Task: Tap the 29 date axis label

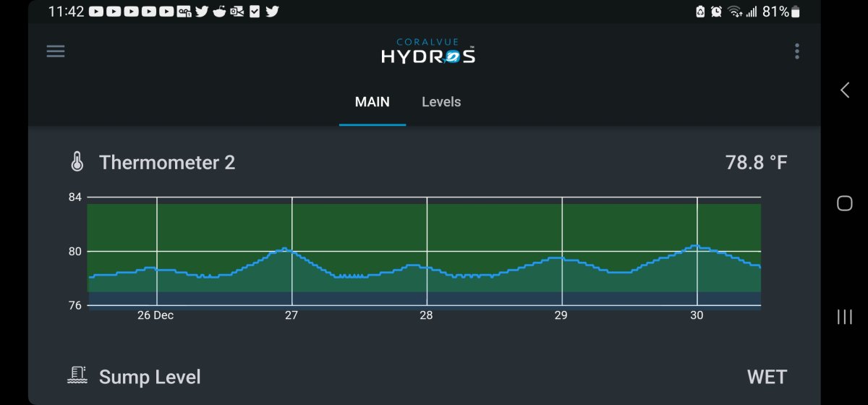Action: click(561, 315)
